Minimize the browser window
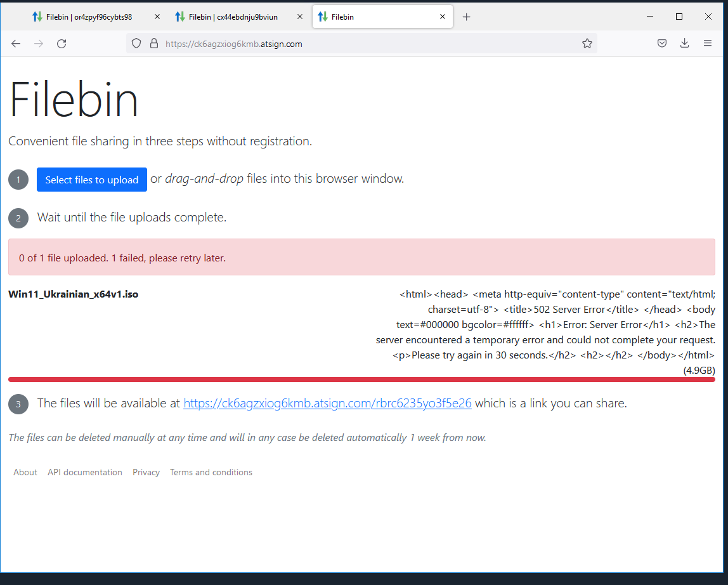Screen dimensions: 728x585 pyautogui.click(x=650, y=16)
